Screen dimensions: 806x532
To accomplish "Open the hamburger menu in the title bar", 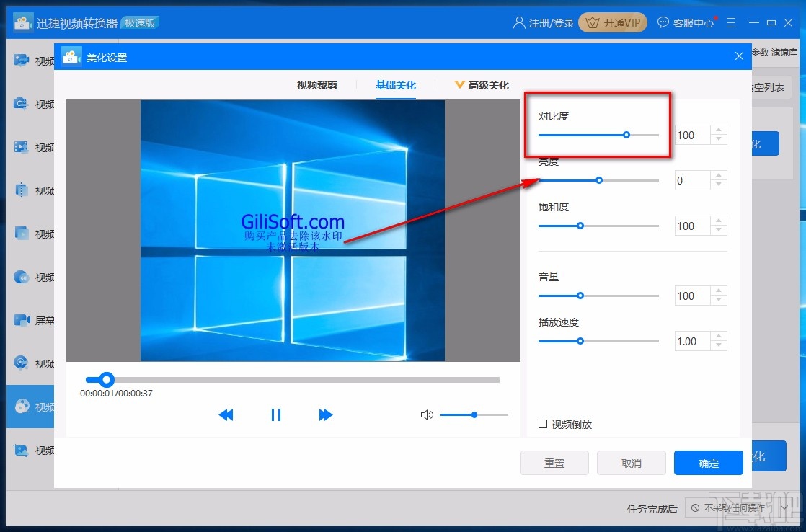I will pos(731,22).
